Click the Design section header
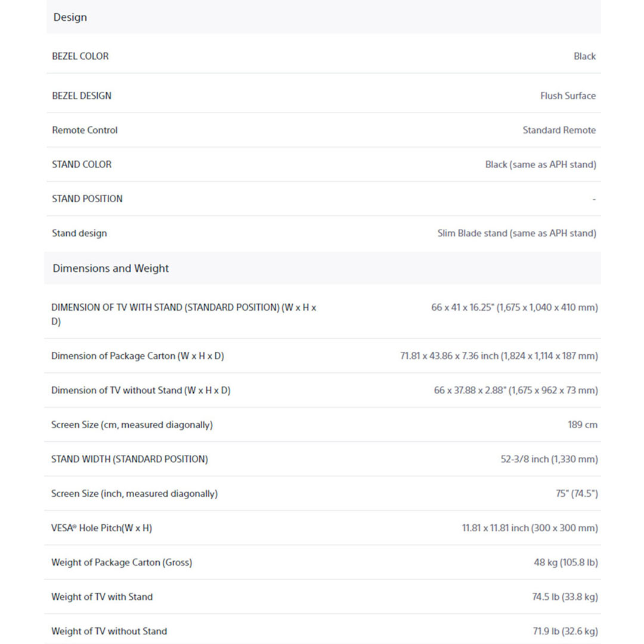 70,17
